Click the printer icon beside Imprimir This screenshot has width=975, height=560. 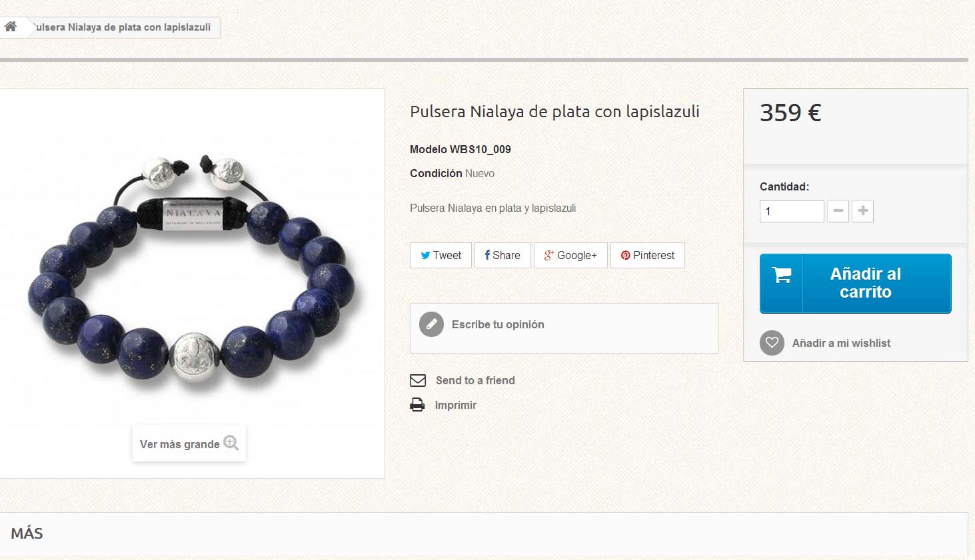[x=417, y=405]
